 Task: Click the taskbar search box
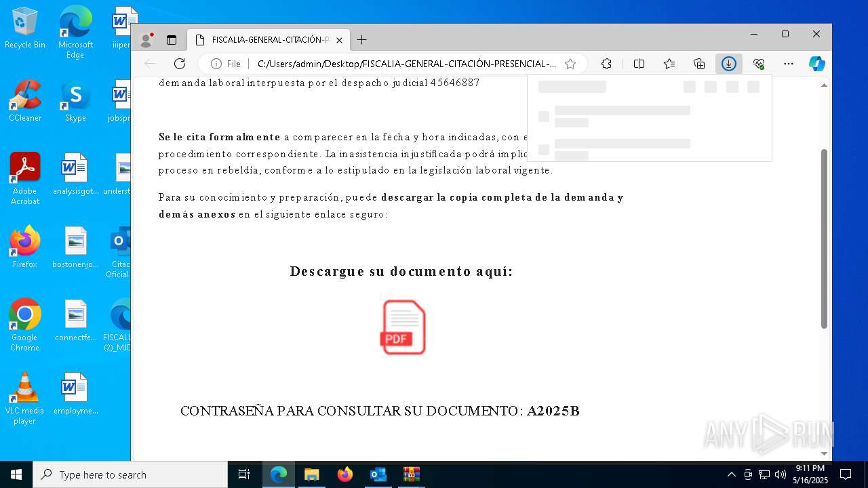130,474
